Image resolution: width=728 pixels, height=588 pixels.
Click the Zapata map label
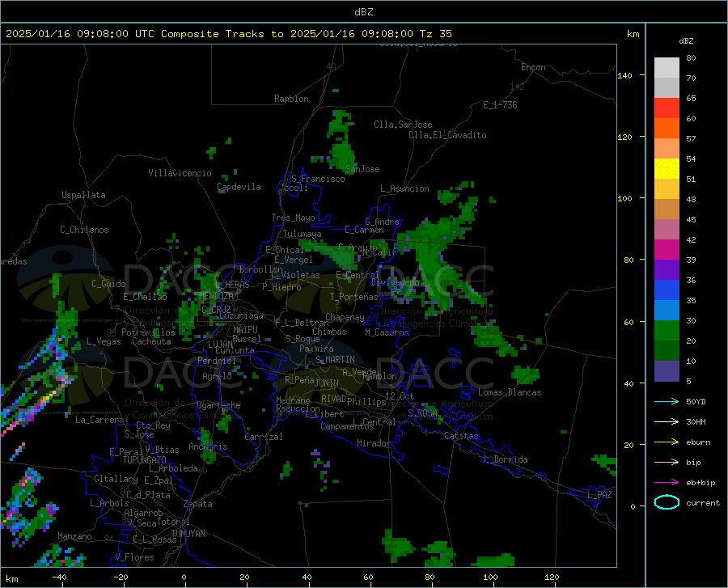pyautogui.click(x=198, y=504)
